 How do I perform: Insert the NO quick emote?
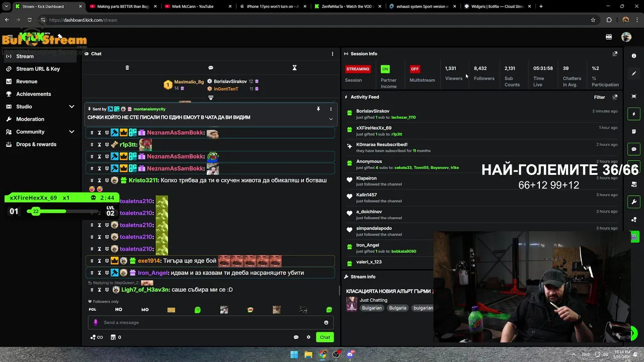[x=119, y=310]
